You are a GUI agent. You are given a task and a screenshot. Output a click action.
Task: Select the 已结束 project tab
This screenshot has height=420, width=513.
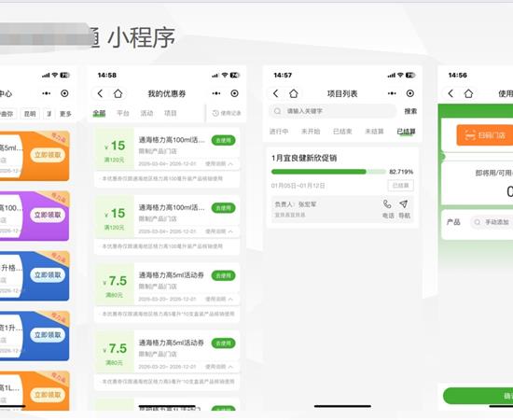[x=342, y=132]
